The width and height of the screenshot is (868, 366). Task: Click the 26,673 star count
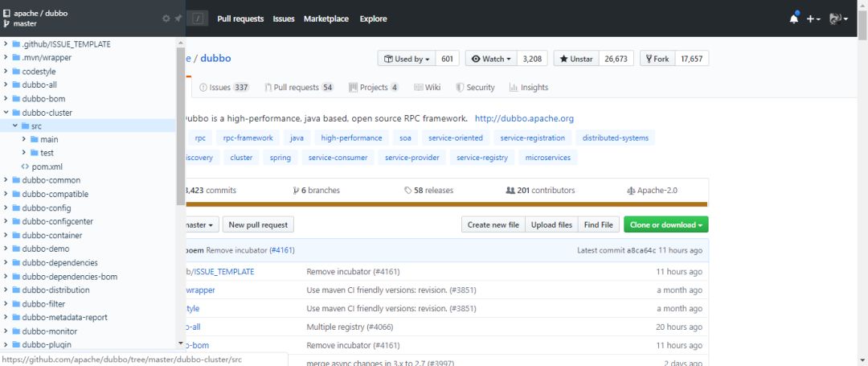pyautogui.click(x=616, y=59)
